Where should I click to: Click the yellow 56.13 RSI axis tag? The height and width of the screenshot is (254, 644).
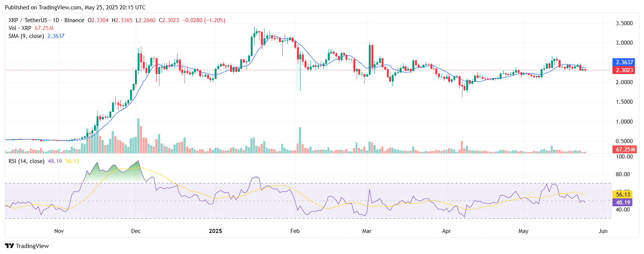tap(623, 194)
